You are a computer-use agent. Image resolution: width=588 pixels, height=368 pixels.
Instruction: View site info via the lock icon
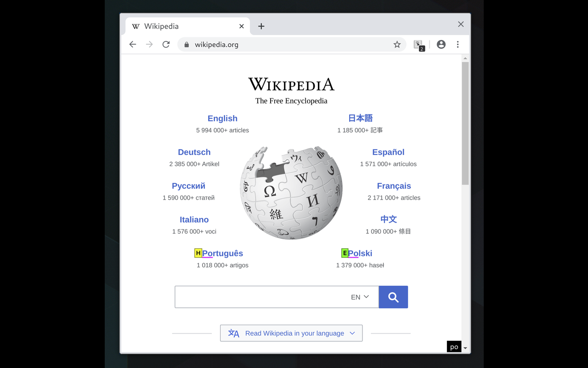[x=187, y=45]
